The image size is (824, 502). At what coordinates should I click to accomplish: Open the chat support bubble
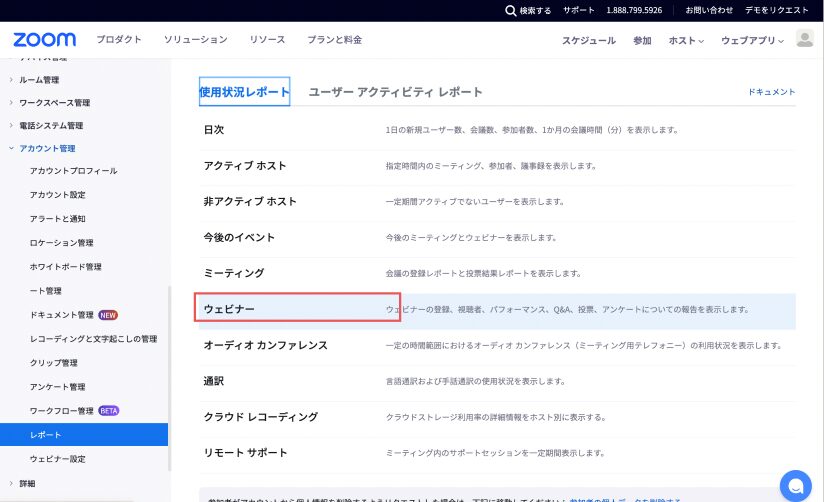[796, 485]
